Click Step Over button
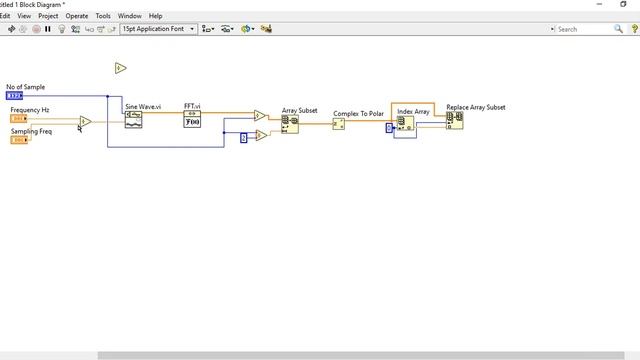The image size is (640, 360). click(100, 29)
